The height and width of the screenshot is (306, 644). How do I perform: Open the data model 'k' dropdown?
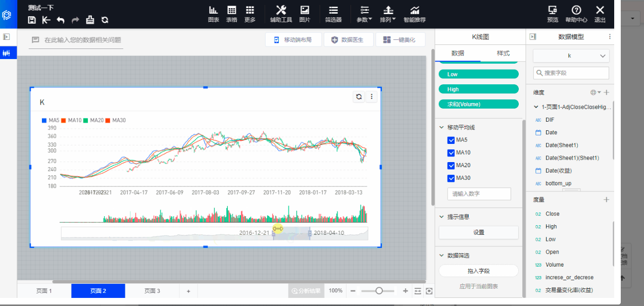[571, 56]
